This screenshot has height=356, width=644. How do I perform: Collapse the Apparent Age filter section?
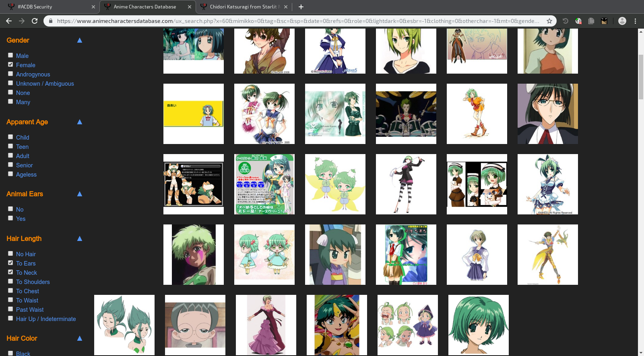80,122
